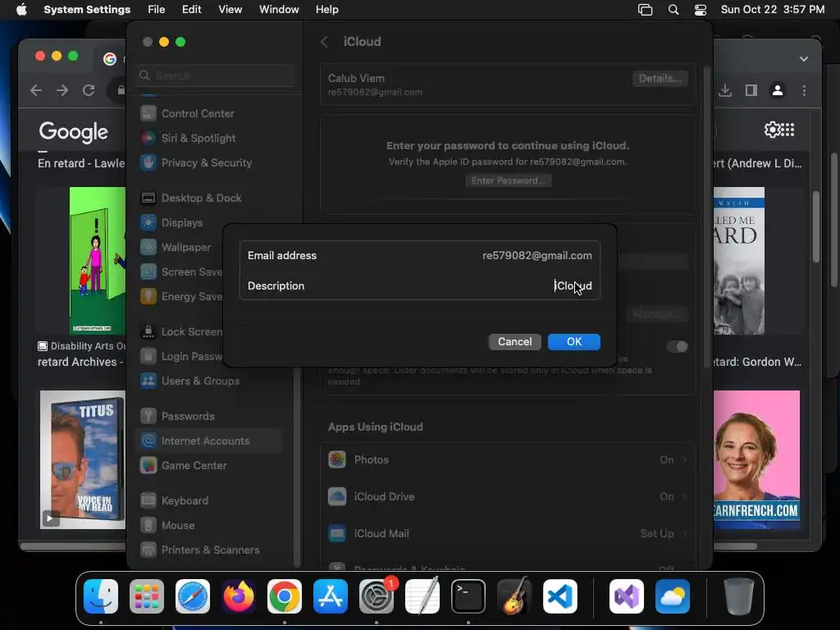Click Chrome reload button

click(89, 90)
